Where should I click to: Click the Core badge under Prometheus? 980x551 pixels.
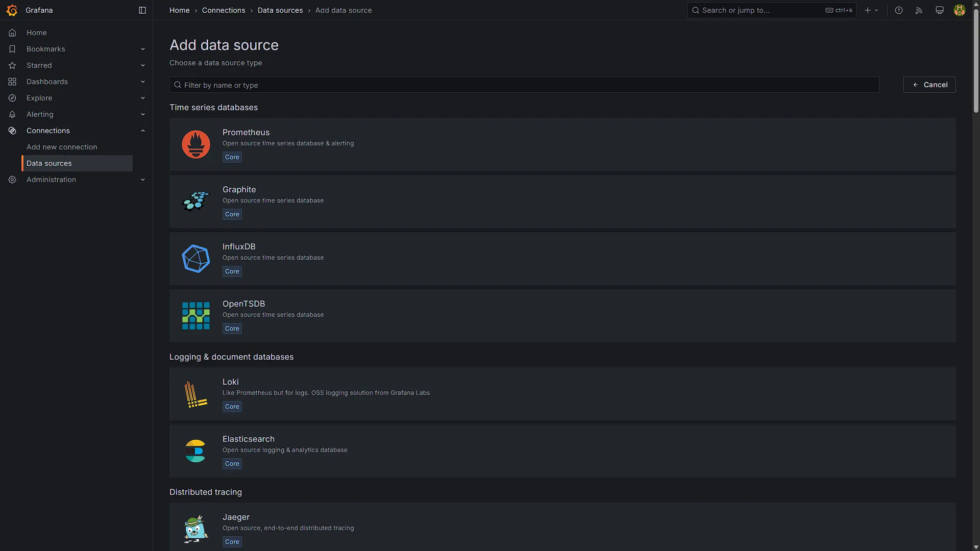click(232, 157)
